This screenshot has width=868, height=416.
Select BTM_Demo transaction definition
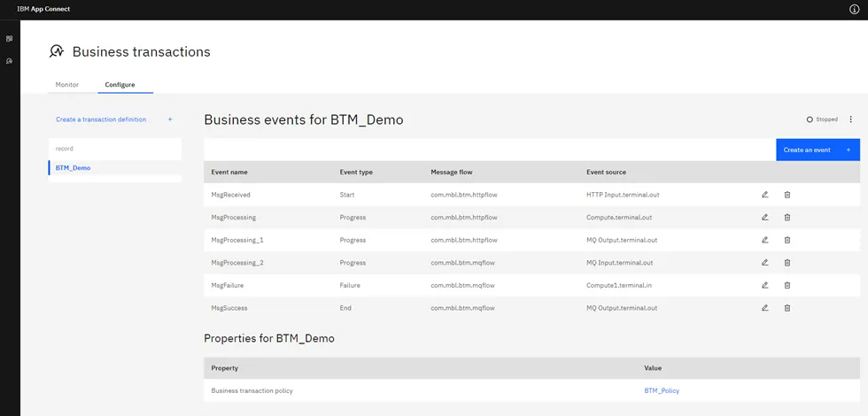[115, 167]
